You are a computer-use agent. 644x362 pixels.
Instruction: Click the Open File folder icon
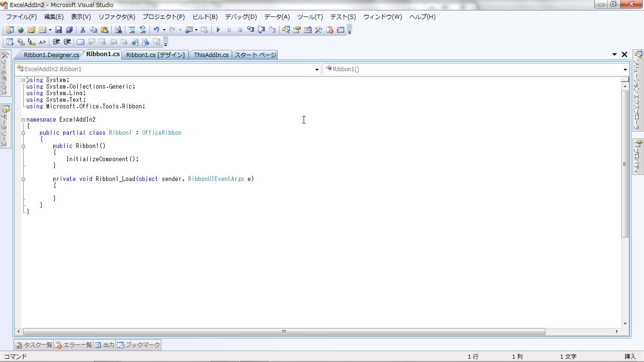pos(32,30)
